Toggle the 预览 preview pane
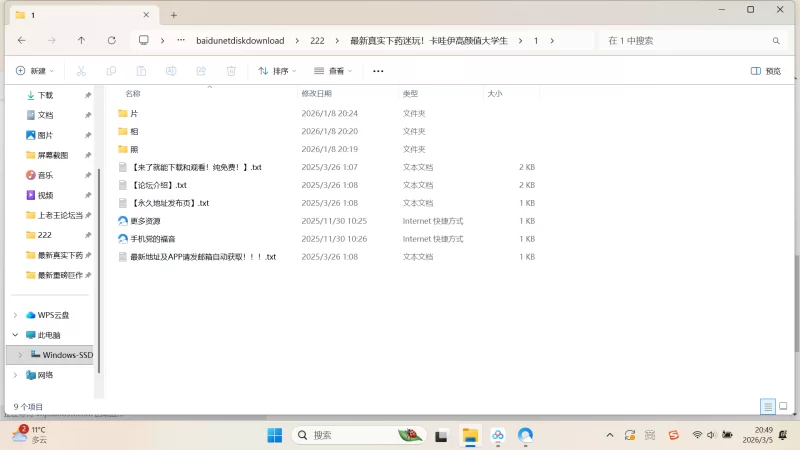This screenshot has width=800, height=450. pos(766,71)
